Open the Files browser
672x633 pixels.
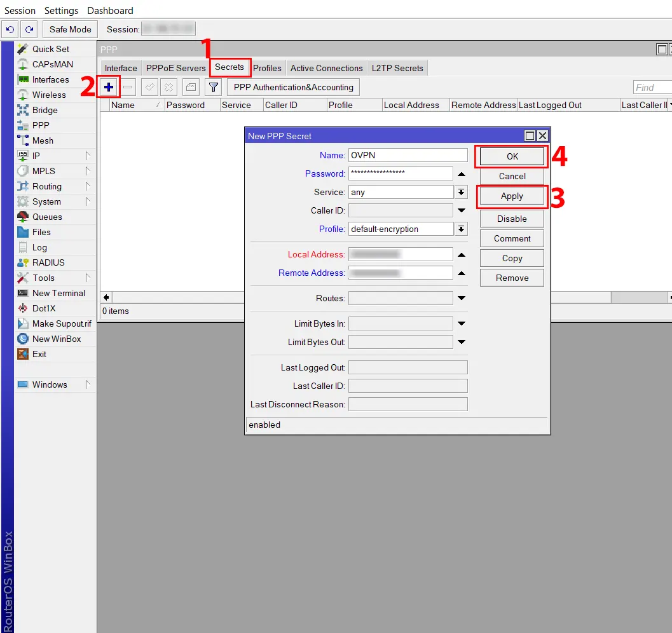pyautogui.click(x=42, y=232)
